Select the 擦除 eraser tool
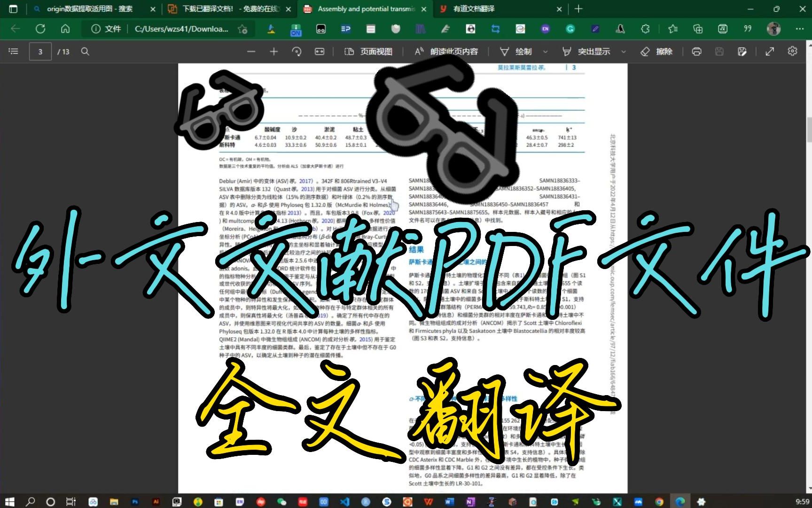Image resolution: width=812 pixels, height=508 pixels. point(656,51)
